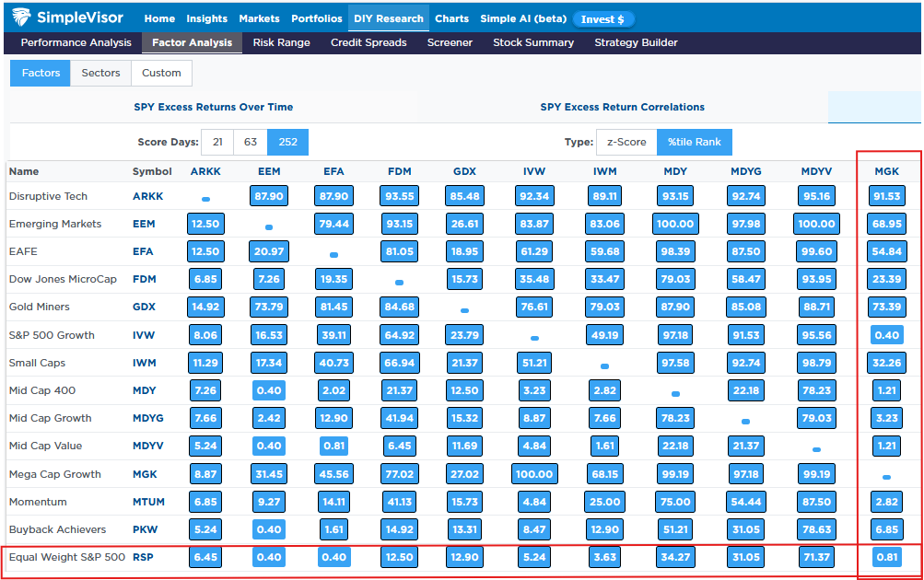Image resolution: width=924 pixels, height=580 pixels.
Task: Open the Insights menu
Action: (205, 18)
